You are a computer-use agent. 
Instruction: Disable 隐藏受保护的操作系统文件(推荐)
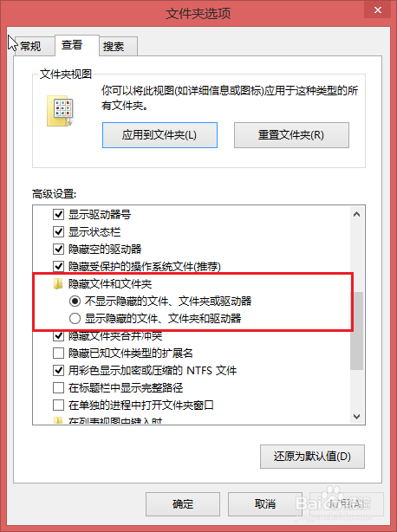(58, 266)
